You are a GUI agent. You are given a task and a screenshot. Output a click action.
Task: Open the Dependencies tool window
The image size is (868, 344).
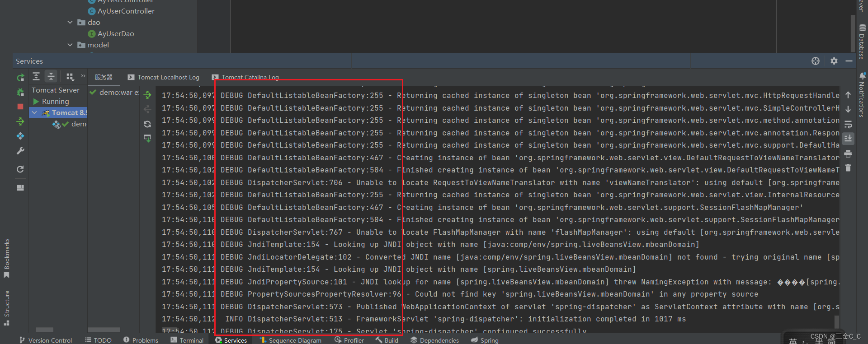[434, 340]
